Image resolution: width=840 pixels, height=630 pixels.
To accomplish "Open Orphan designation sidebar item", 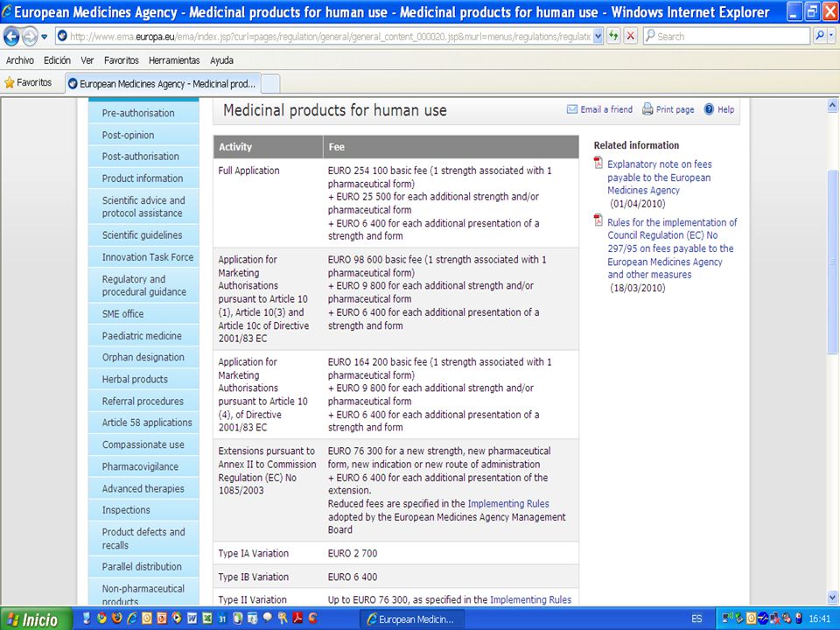I will click(x=143, y=357).
